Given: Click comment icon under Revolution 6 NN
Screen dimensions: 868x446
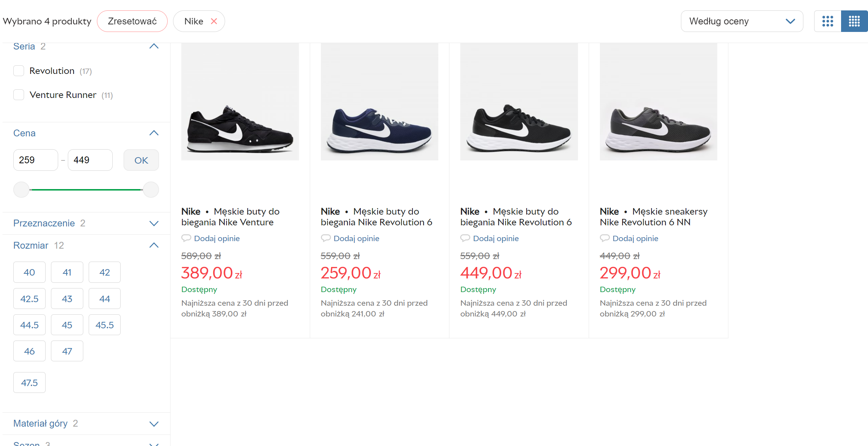Looking at the screenshot, I should coord(605,238).
